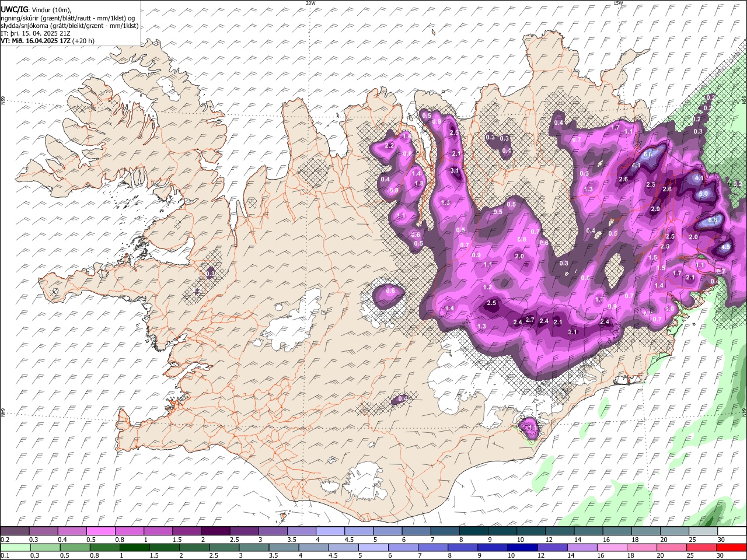The height and width of the screenshot is (560, 747).
Task: Click the 'slydda/snjókoma' legend description line
Action: 69,26
